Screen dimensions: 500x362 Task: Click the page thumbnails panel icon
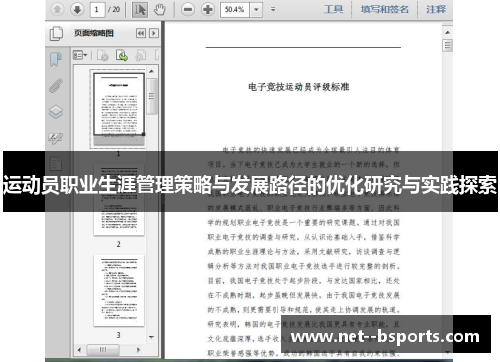click(56, 33)
